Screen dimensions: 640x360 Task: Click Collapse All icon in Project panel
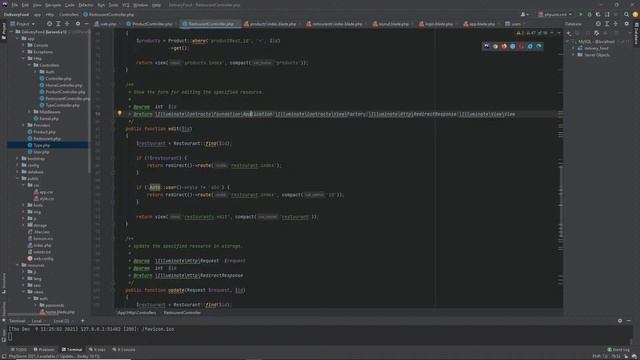click(x=67, y=24)
